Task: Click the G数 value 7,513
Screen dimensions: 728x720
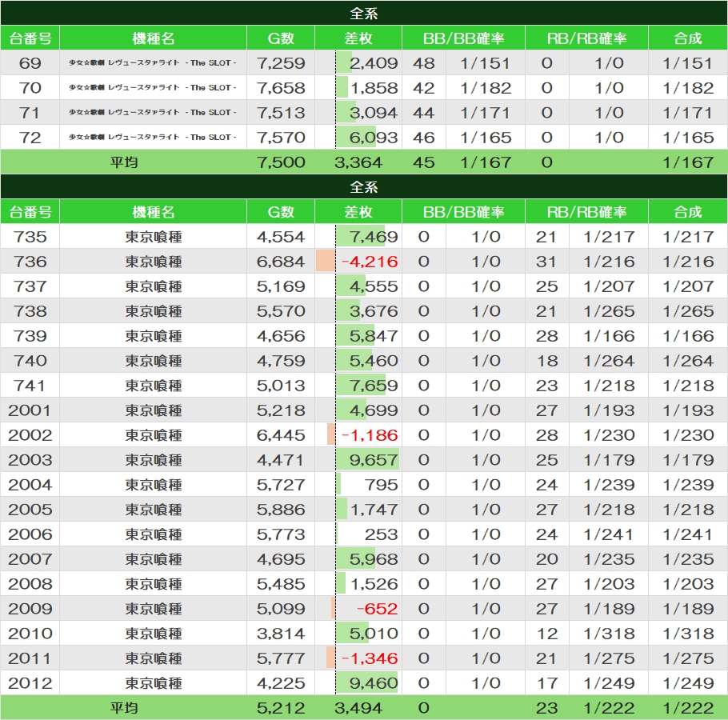Action: pos(281,113)
